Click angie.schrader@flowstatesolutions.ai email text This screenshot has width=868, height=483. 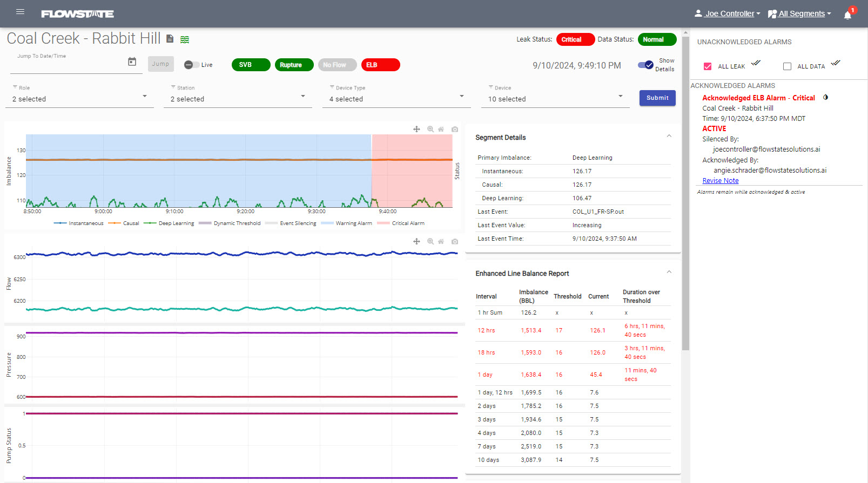(770, 170)
